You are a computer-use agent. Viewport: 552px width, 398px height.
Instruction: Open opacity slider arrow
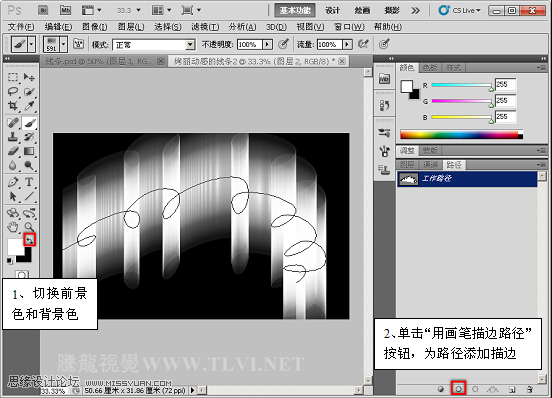[267, 44]
